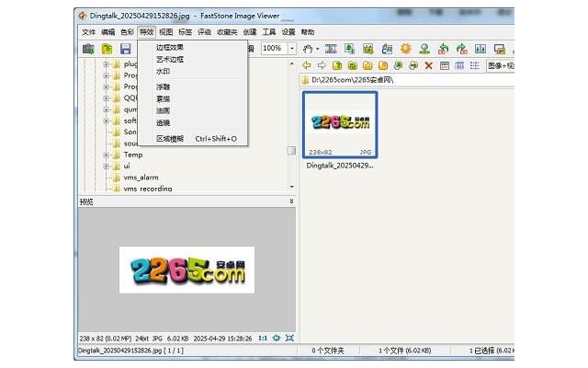Screen dimensions: 588x368
Task: Click the red X delete icon
Action: 429,65
